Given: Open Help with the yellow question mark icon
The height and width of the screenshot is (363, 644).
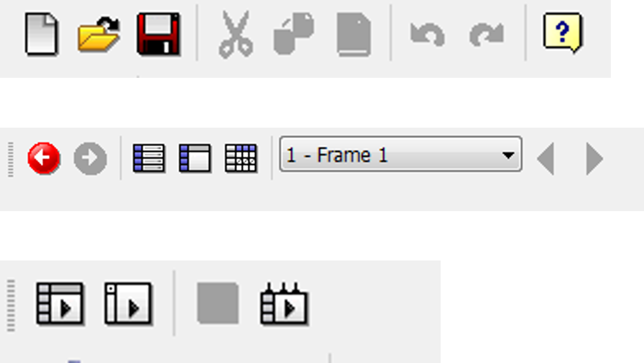Looking at the screenshot, I should tap(563, 33).
